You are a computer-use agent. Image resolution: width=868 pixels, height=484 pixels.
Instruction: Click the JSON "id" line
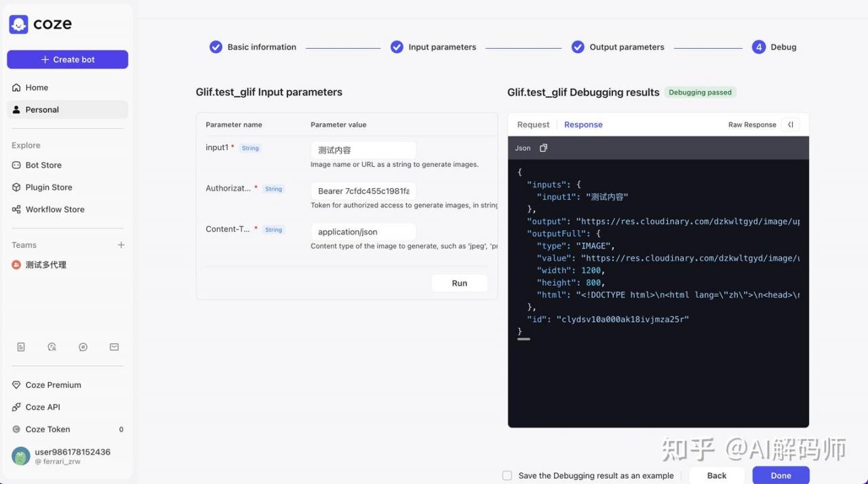point(608,319)
